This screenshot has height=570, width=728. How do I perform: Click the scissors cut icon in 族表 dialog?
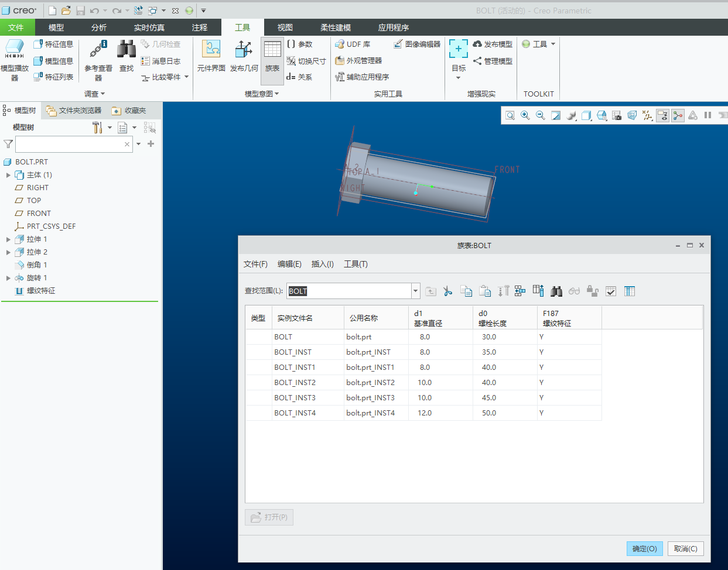(x=447, y=291)
